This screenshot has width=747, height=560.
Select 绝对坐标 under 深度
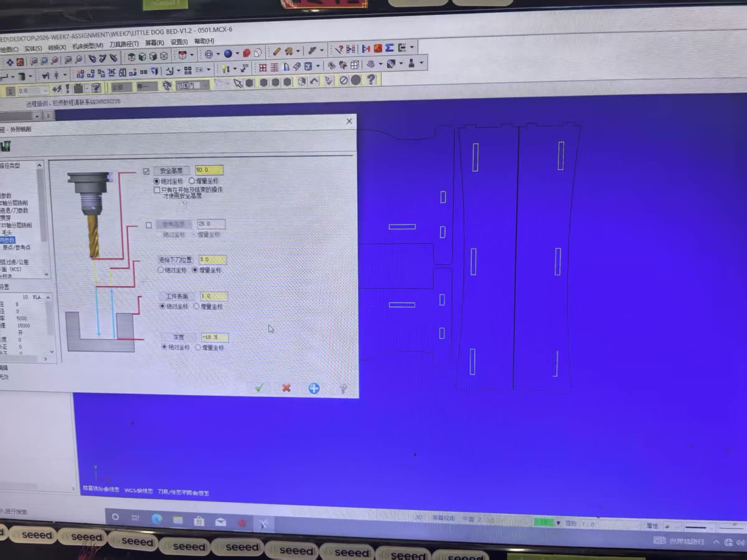pos(164,347)
